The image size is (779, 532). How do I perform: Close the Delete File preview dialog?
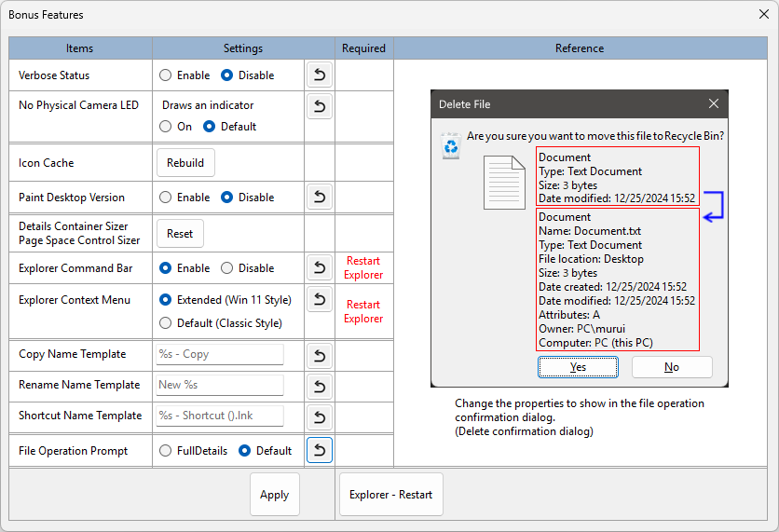pyautogui.click(x=714, y=103)
